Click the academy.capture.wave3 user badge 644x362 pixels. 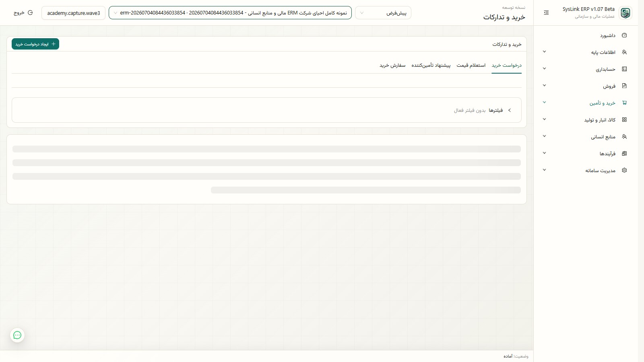[74, 13]
